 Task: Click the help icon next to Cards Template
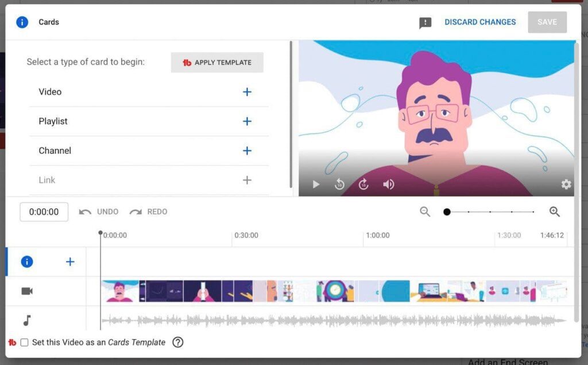pos(178,342)
